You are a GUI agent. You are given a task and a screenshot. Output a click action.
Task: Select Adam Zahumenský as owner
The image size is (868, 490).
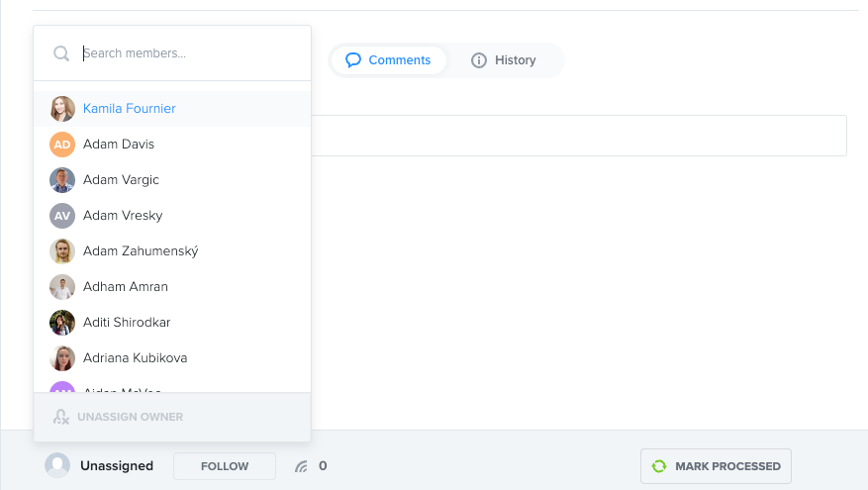pos(172,251)
